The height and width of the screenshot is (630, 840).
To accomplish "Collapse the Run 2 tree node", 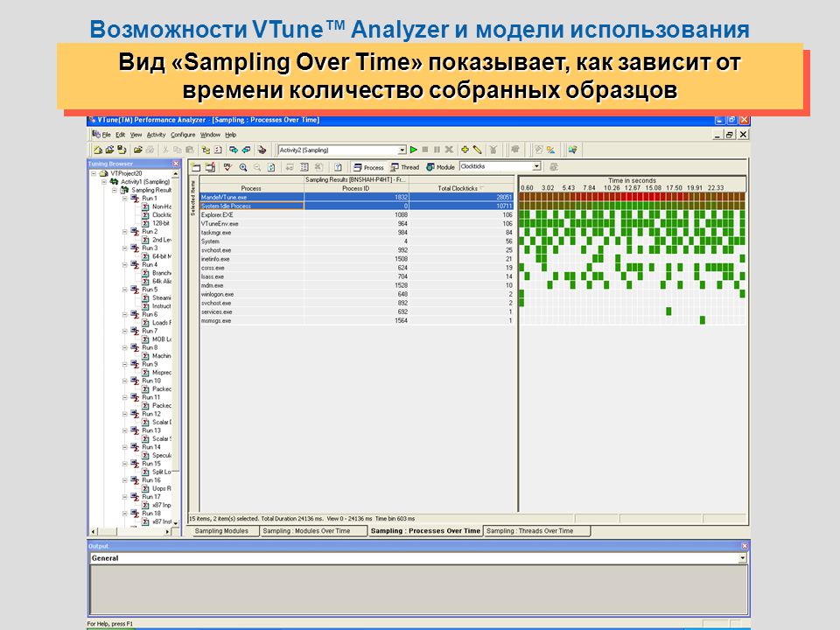I will 125,231.
